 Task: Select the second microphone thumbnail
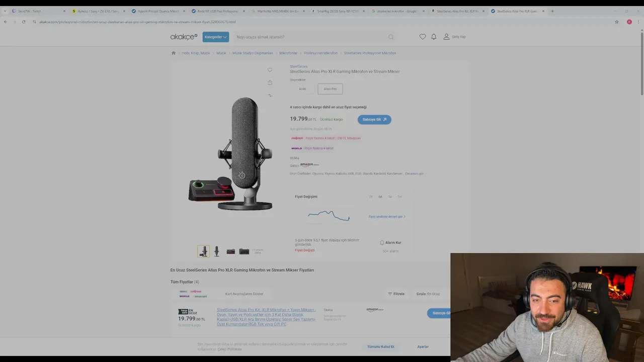click(x=217, y=251)
